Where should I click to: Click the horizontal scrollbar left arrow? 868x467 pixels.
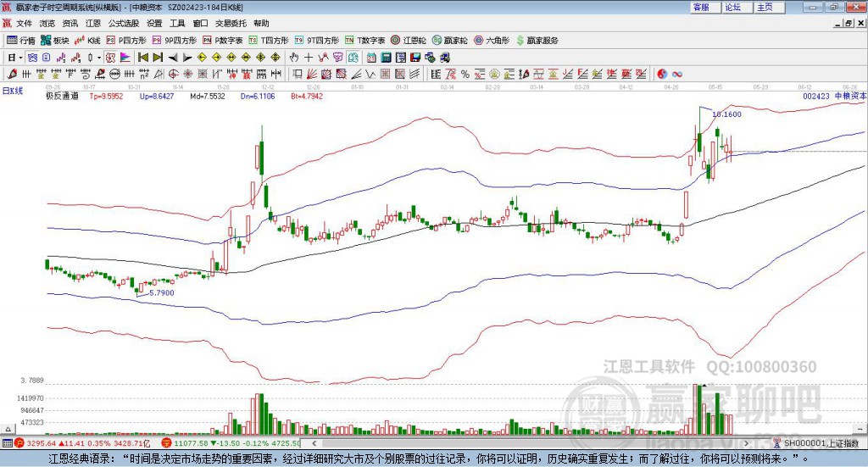314,443
